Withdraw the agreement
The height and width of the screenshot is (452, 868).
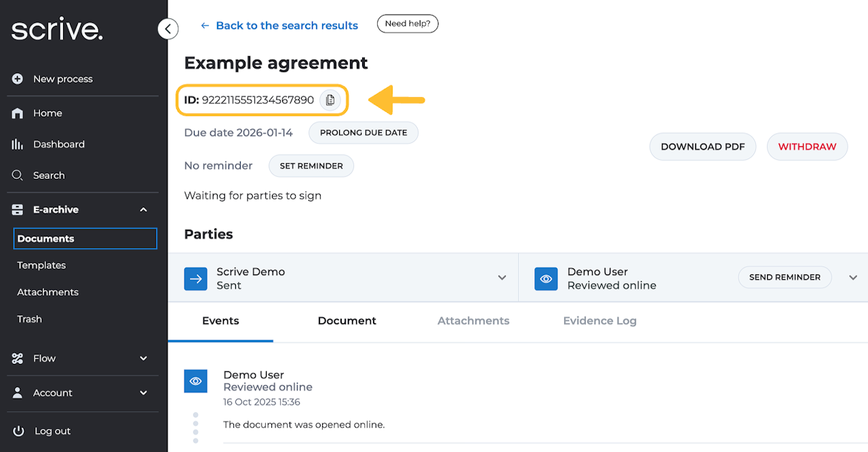(807, 147)
